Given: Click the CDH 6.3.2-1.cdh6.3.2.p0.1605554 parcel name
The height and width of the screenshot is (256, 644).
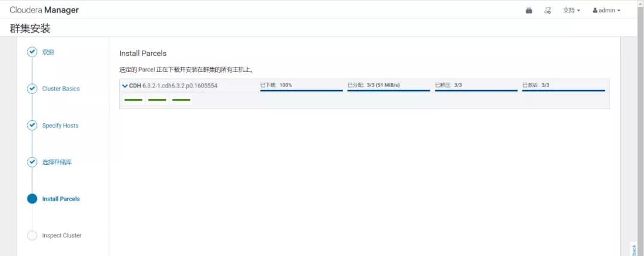Looking at the screenshot, I should tap(173, 86).
